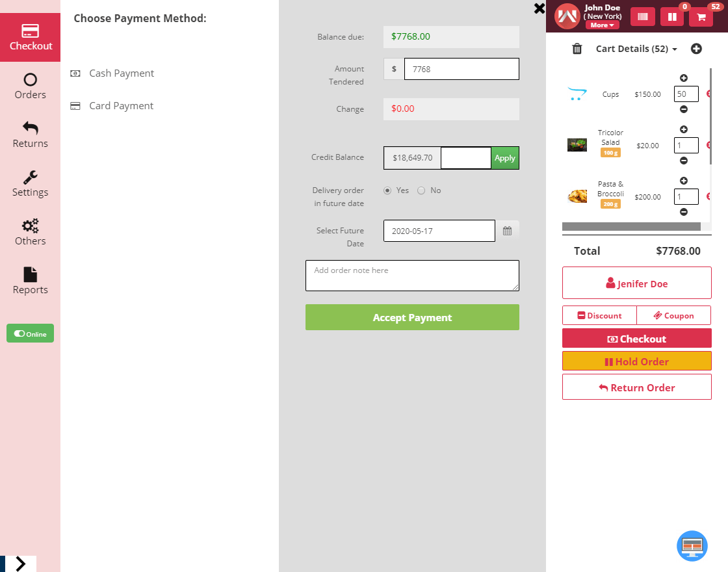Click the hold orders icon showing 0
This screenshot has height=572, width=728.
[671, 16]
